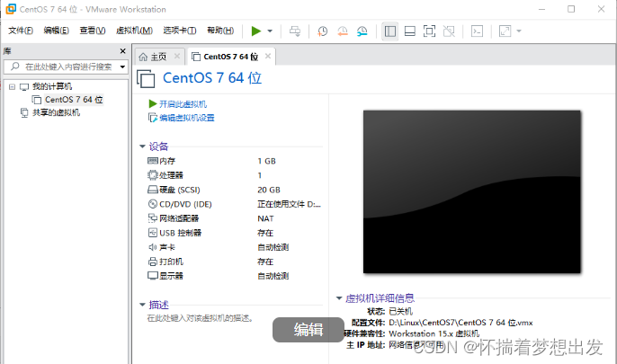Click the config file path D:\Linux\CentOS7
This screenshot has width=617, height=364.
pos(461,323)
